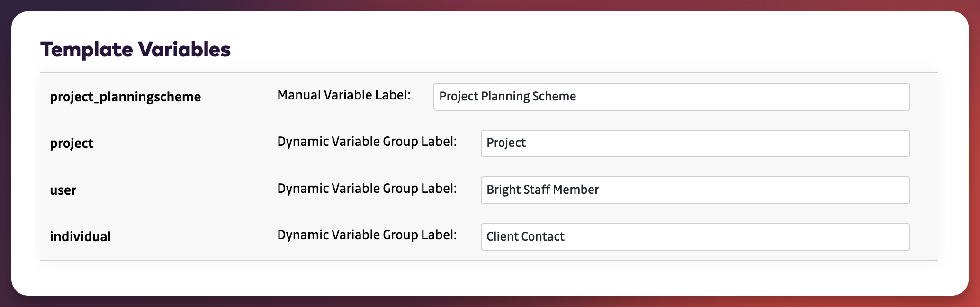The image size is (980, 307).
Task: Click the project variable name
Action: (72, 143)
